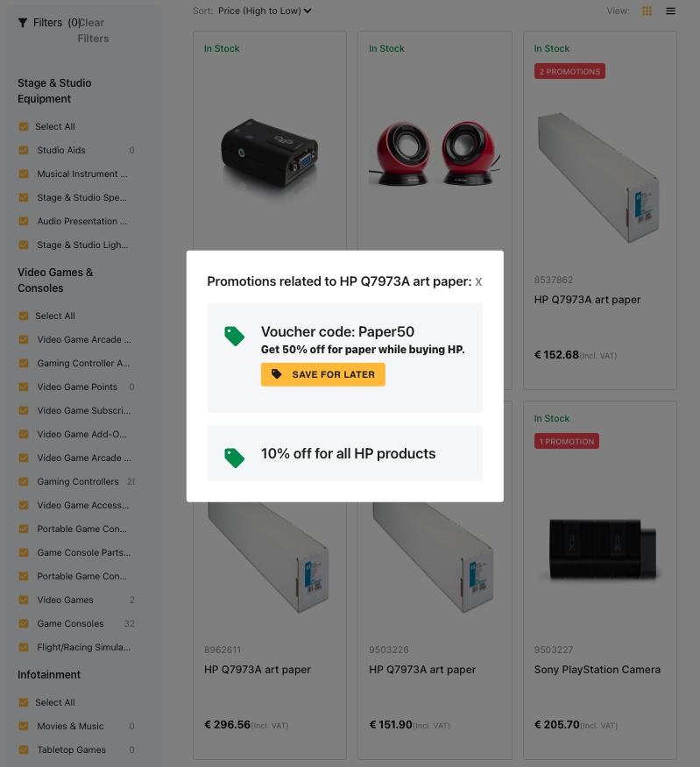Viewport: 700px width, 767px height.
Task: Switch to list view icon
Action: point(671,11)
